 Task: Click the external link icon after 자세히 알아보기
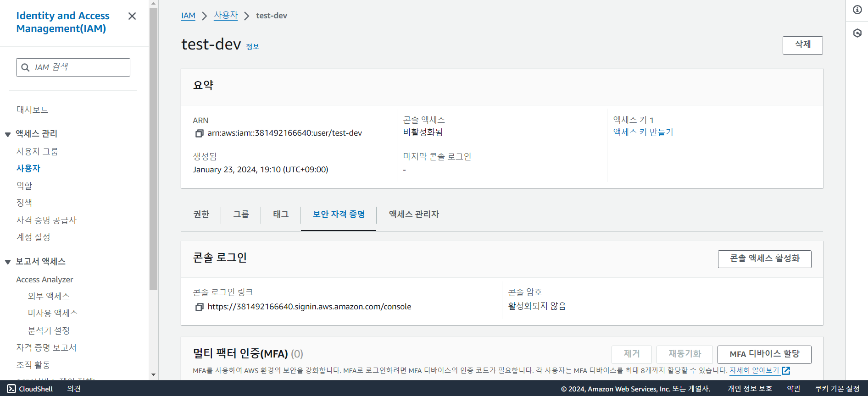click(786, 370)
